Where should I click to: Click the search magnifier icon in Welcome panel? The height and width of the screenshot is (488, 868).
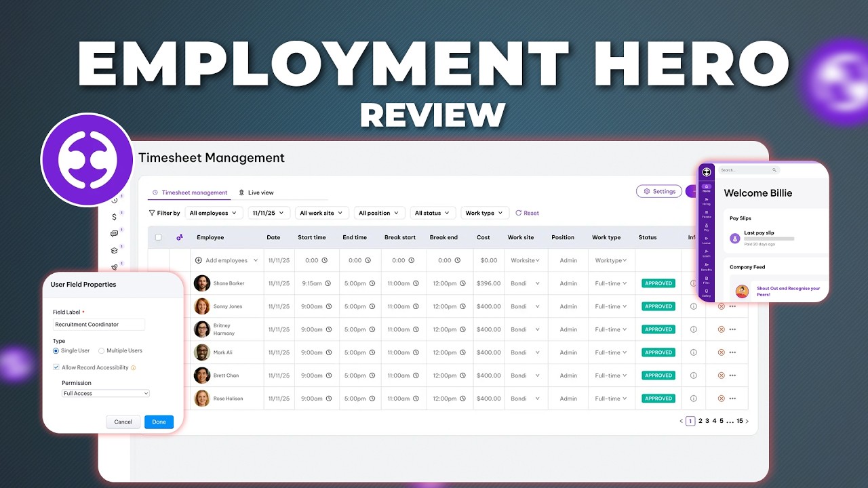tap(774, 170)
